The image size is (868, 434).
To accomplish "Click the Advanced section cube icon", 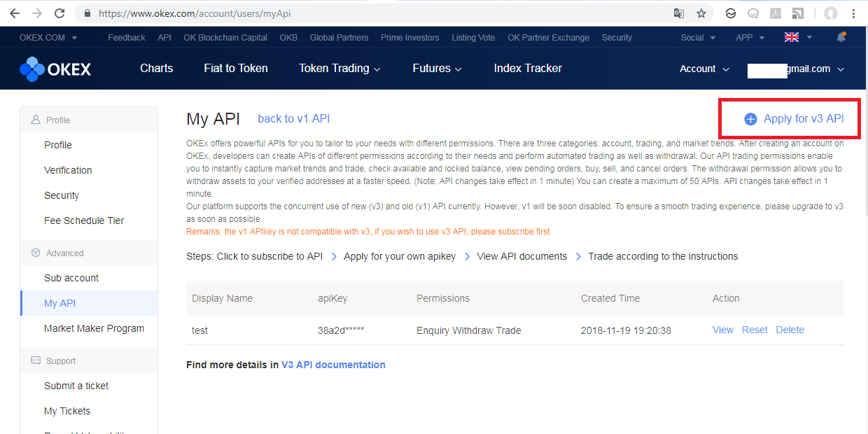I will [36, 253].
